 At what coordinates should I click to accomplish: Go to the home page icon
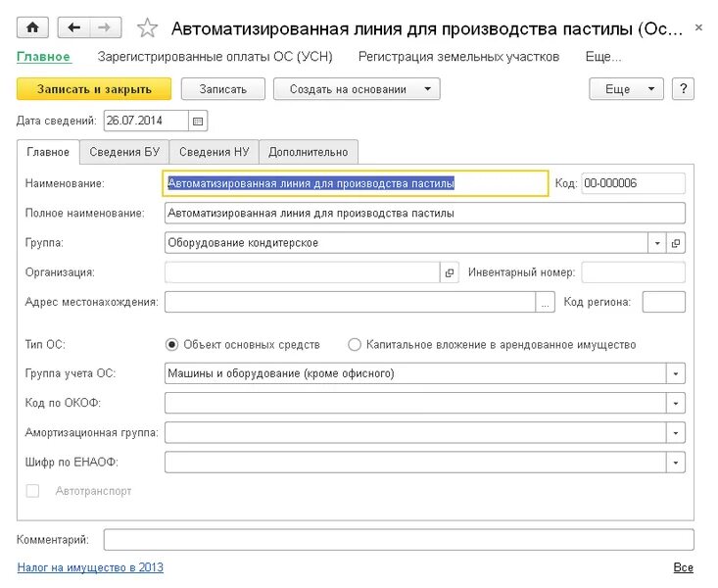click(x=32, y=27)
